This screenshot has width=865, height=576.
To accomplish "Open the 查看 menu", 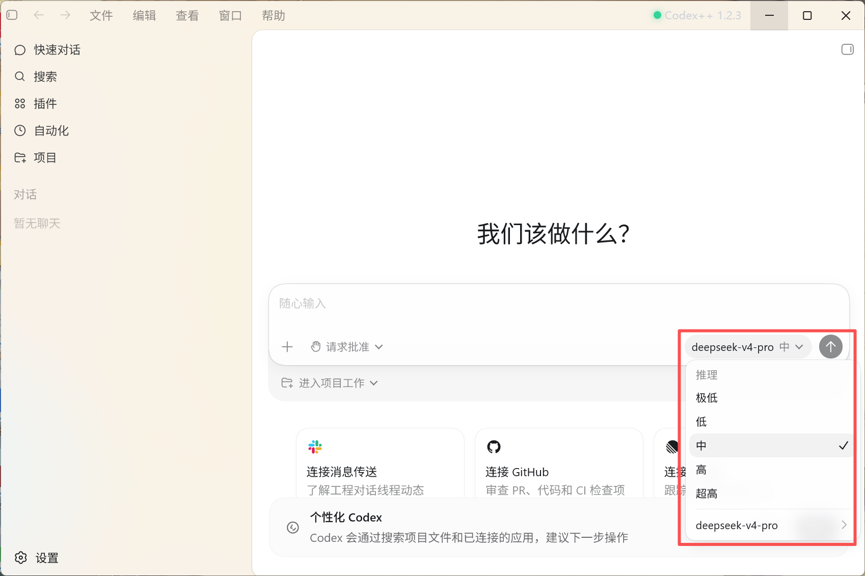I will point(188,15).
